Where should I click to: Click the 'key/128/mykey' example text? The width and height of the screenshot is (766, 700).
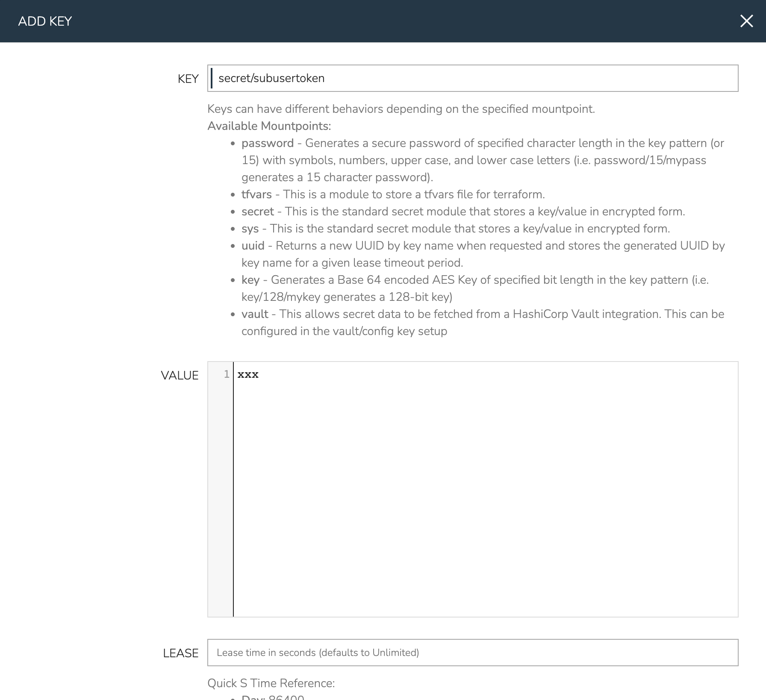(x=281, y=297)
